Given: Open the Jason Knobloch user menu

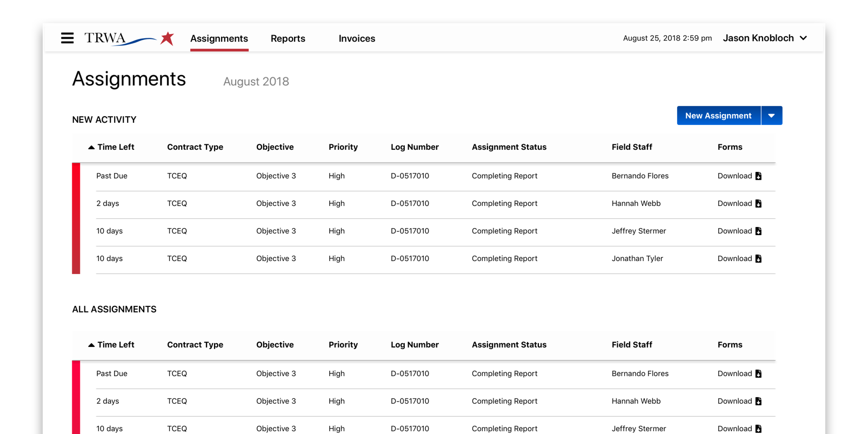Looking at the screenshot, I should [x=765, y=38].
